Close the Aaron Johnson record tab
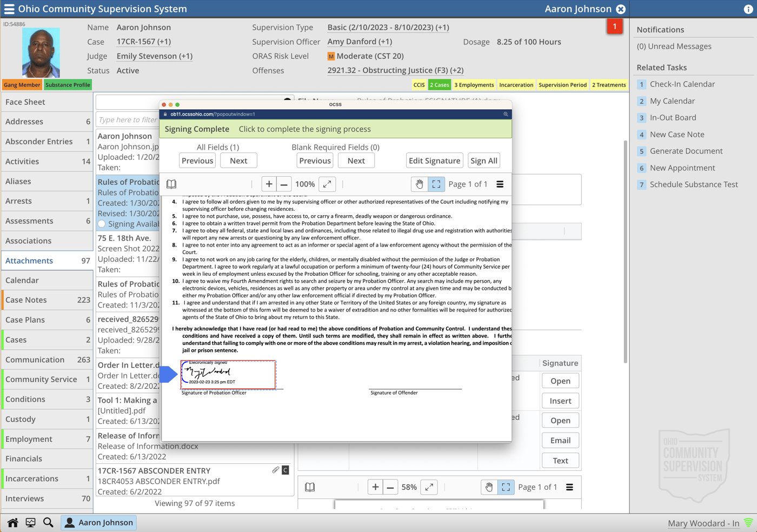Viewport: 757px width, 532px height. (621, 9)
